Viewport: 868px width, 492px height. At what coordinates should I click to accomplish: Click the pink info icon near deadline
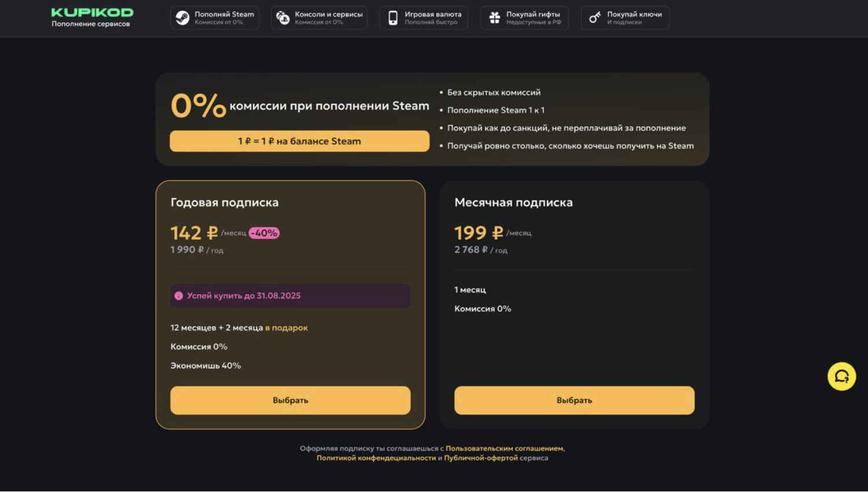(x=179, y=296)
